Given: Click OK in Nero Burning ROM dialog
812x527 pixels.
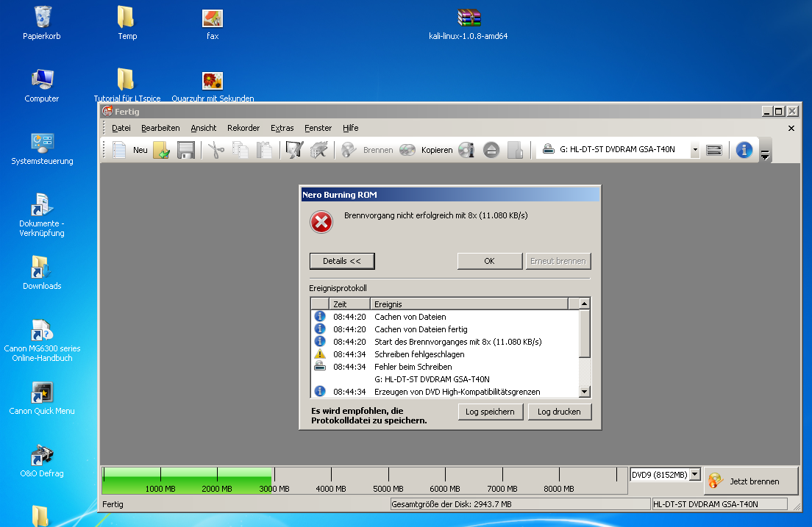Looking at the screenshot, I should [489, 261].
